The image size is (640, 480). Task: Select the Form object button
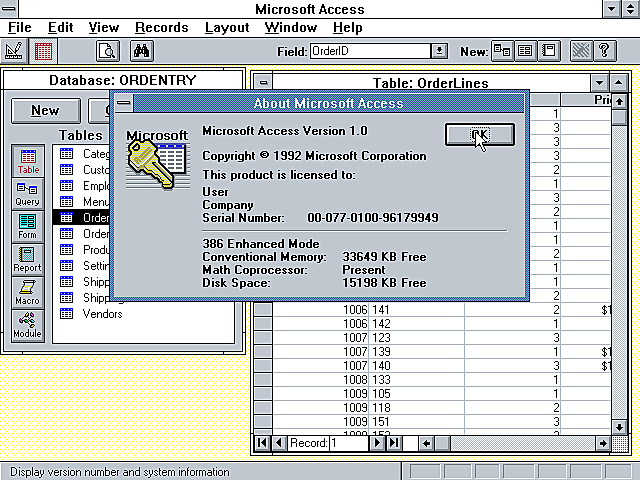28,227
